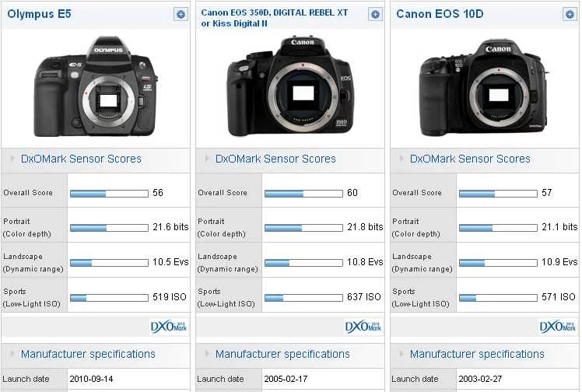Click Olympus E5 Overall Score label
This screenshot has height=392, width=582.
(x=28, y=193)
